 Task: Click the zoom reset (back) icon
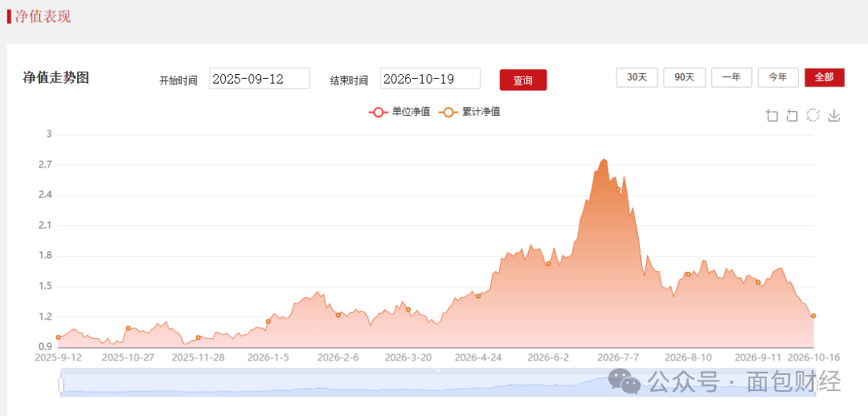pyautogui.click(x=792, y=115)
